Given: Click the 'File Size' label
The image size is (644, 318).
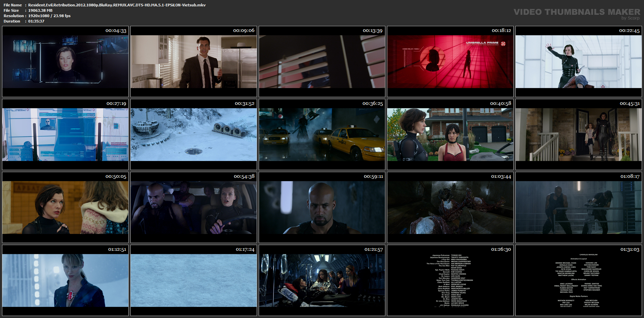Looking at the screenshot, I should [x=11, y=10].
